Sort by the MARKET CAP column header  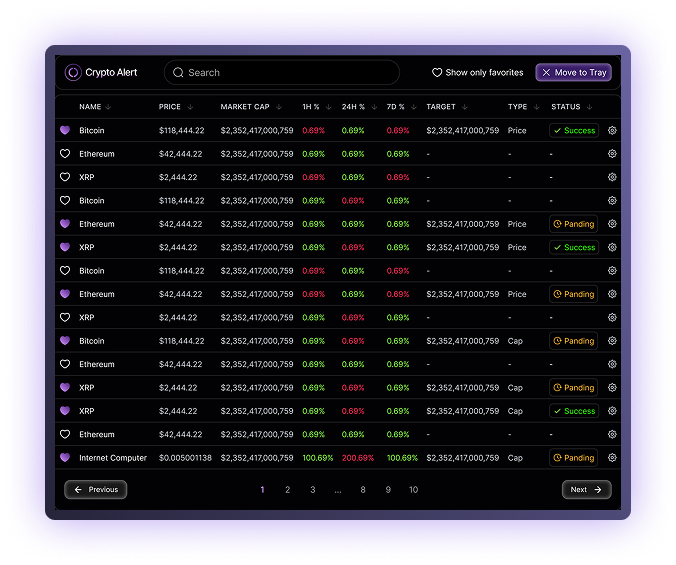coord(245,107)
